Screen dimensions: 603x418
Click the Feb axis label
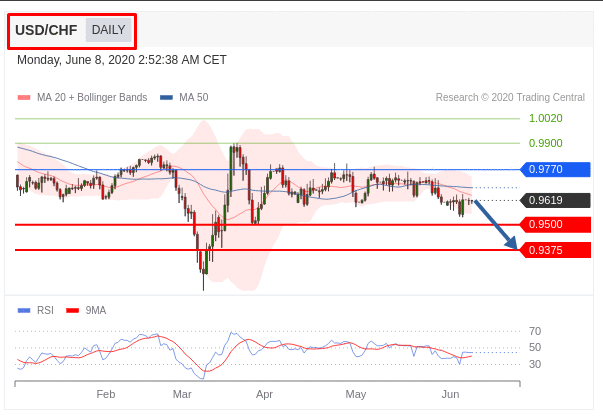click(x=106, y=394)
